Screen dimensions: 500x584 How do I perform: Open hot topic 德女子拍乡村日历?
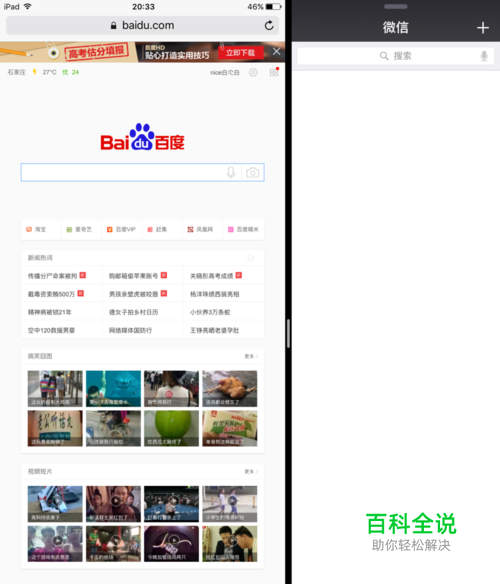133,312
